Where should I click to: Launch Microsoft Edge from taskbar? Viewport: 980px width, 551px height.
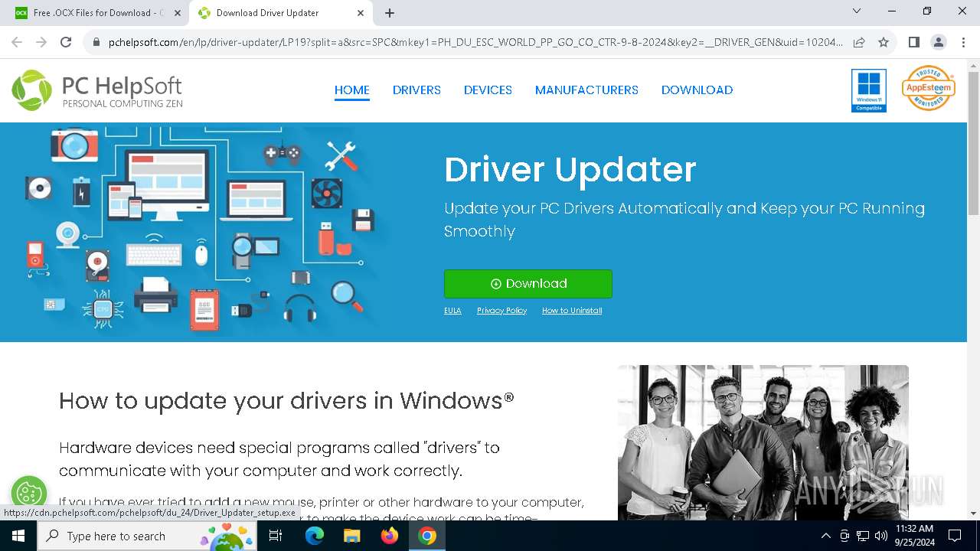[315, 536]
